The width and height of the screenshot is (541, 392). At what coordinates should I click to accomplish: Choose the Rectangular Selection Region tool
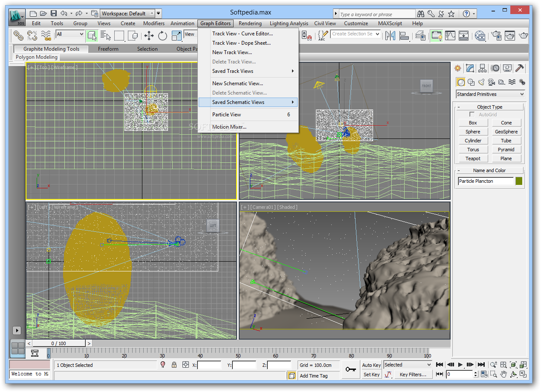tap(119, 35)
